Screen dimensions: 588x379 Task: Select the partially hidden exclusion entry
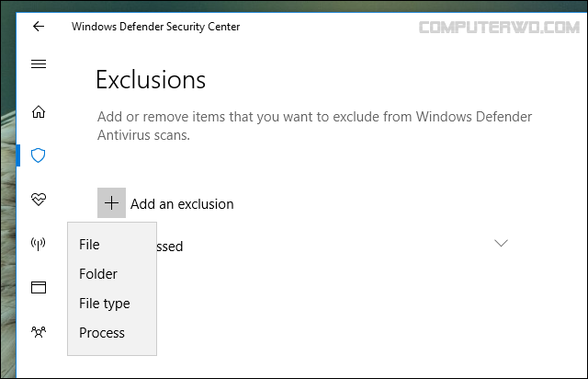pos(170,247)
